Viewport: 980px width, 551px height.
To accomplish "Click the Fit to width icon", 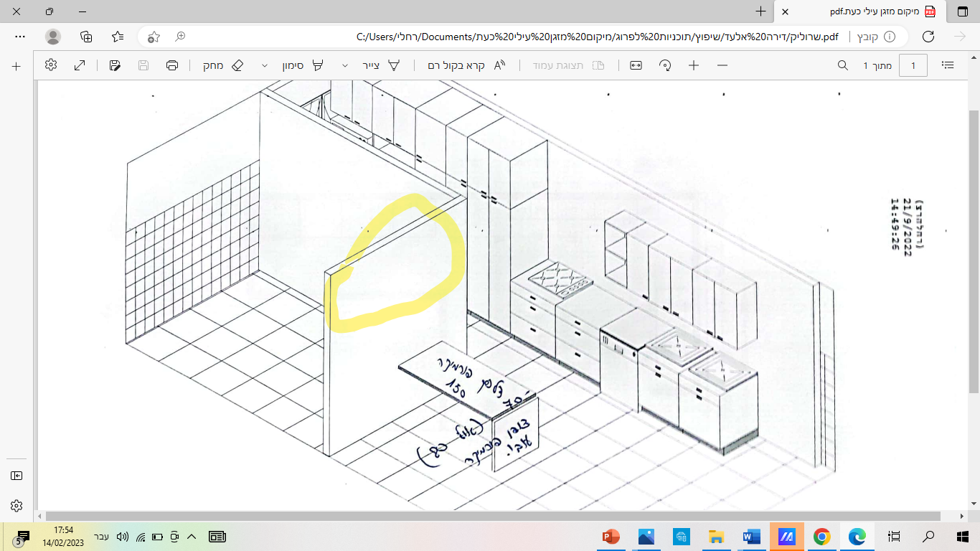I will point(636,65).
